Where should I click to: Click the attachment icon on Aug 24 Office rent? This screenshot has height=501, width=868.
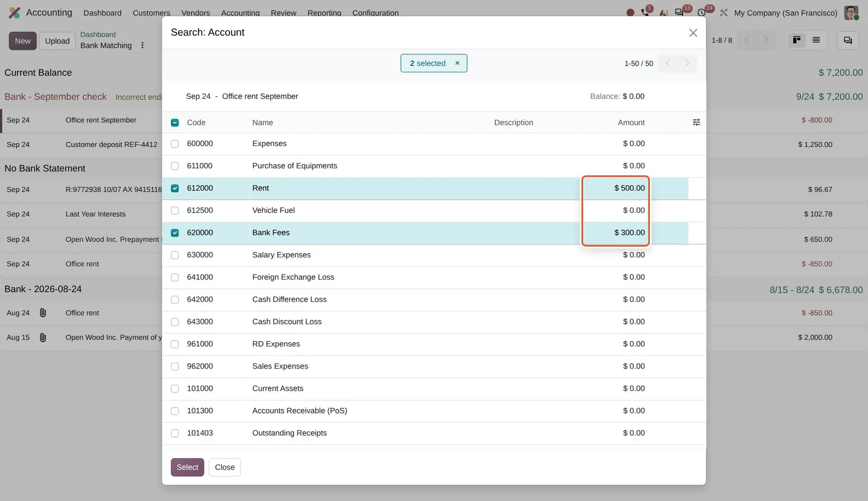pos(43,313)
